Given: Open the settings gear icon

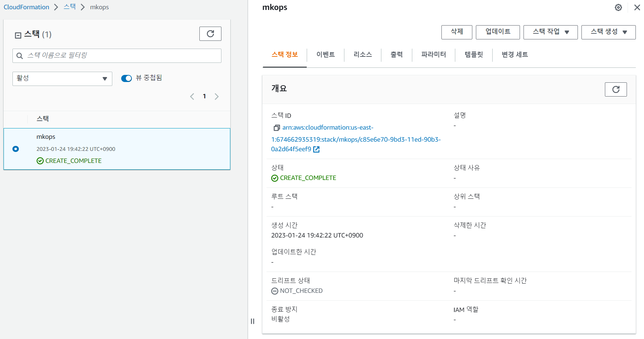Looking at the screenshot, I should click(x=618, y=7).
